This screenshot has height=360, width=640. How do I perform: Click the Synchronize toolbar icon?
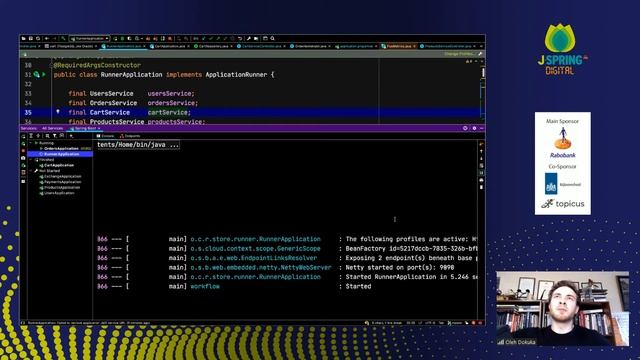tap(38, 38)
